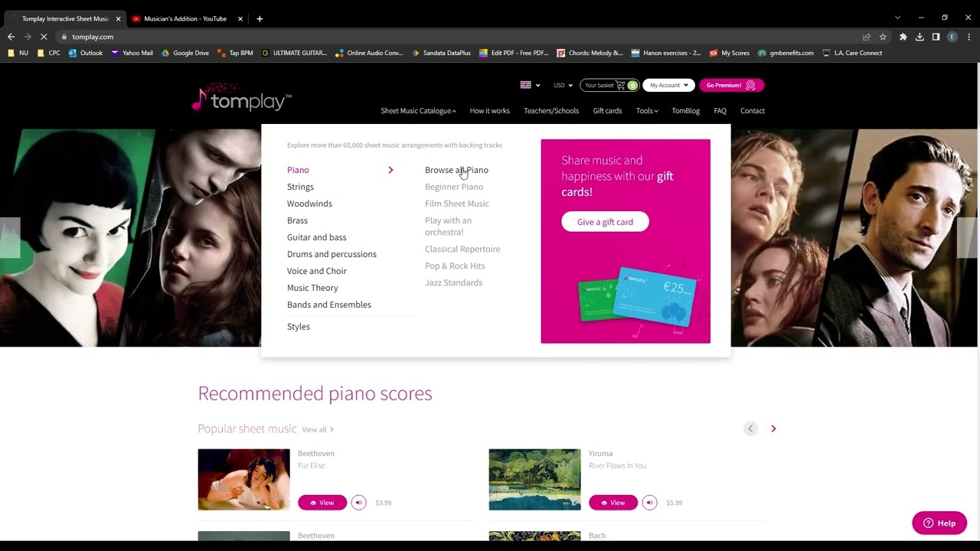
Task: Open browser Extensions puzzle icon
Action: (903, 37)
